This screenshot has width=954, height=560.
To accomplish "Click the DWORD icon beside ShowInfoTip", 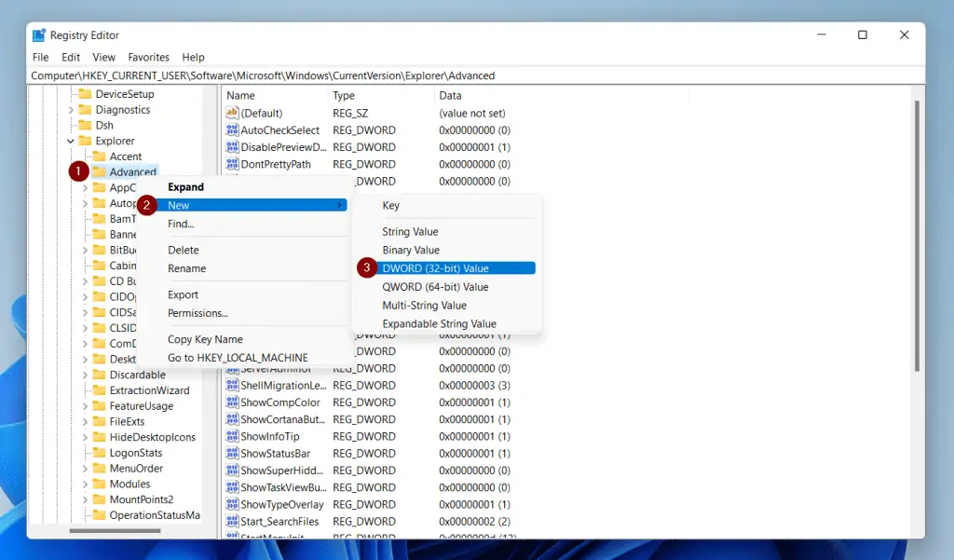I will tap(230, 436).
